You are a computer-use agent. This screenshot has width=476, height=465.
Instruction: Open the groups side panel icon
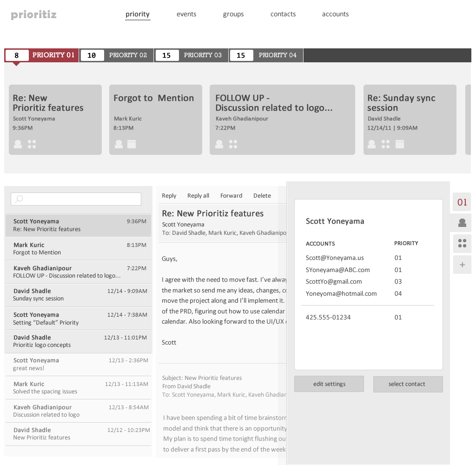(x=462, y=243)
